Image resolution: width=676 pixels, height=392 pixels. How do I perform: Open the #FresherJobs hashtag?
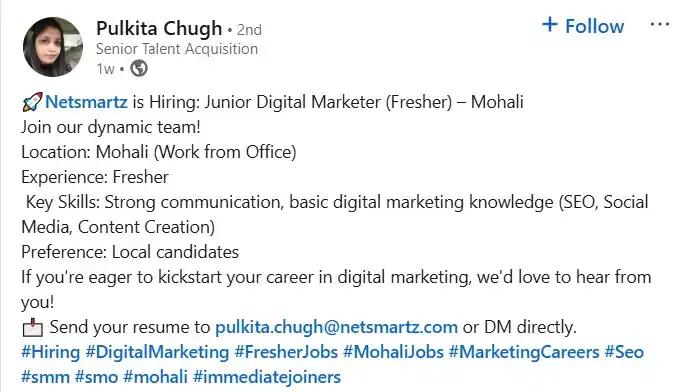click(x=286, y=352)
